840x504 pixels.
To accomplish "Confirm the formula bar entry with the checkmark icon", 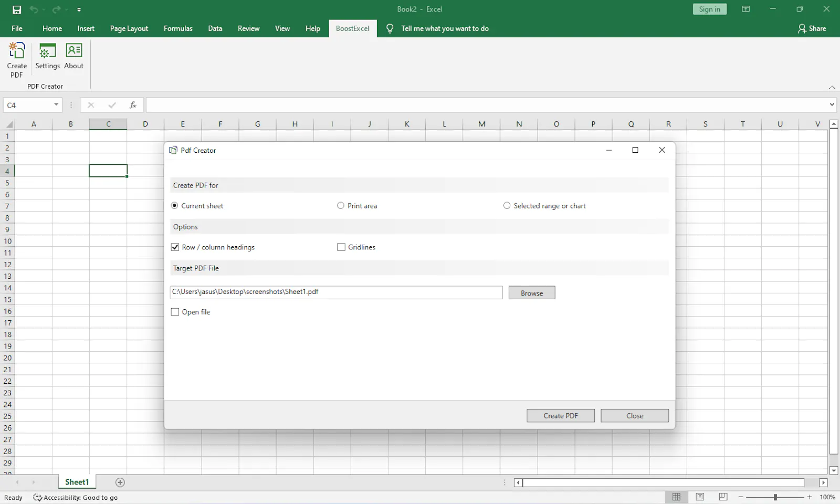I will tap(112, 105).
